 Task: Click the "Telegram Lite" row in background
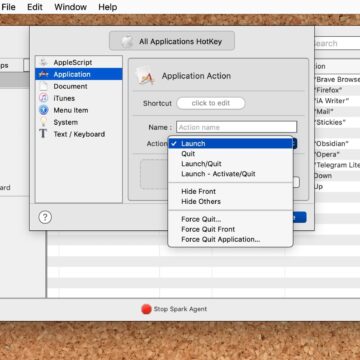(337, 165)
